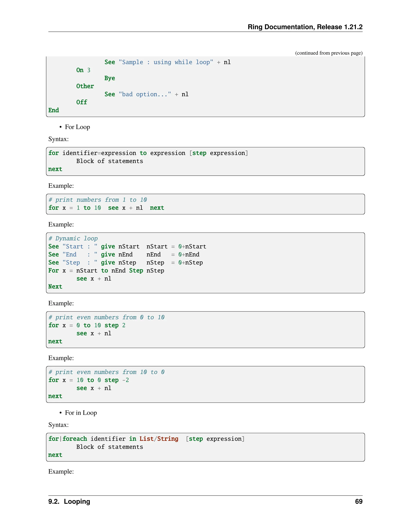
Task: Click the 'step -2' code fragment
Action: point(117,380)
